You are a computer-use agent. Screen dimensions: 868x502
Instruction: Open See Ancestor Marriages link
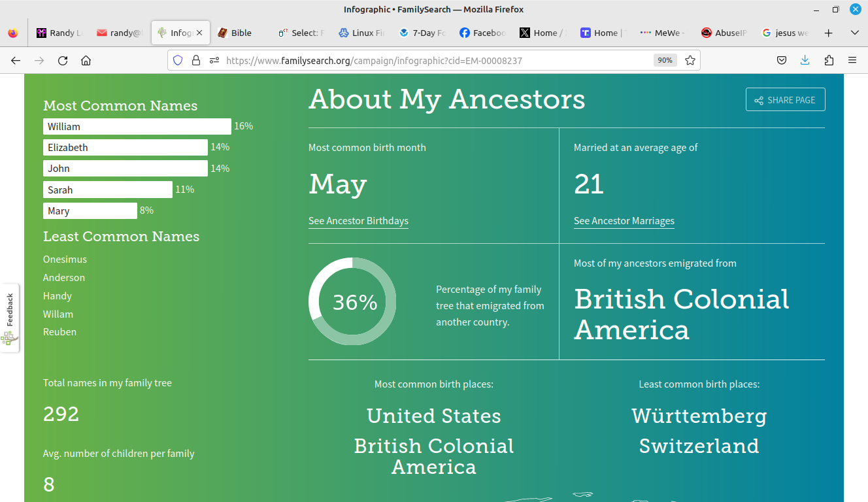click(624, 221)
